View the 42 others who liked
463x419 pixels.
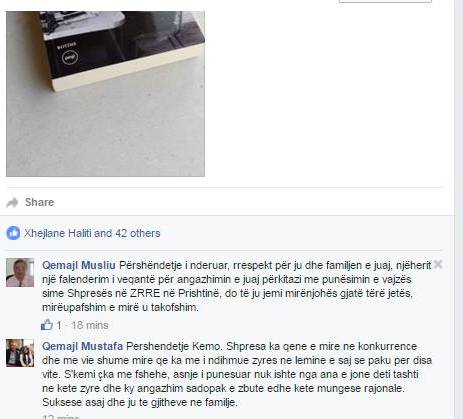coord(138,233)
